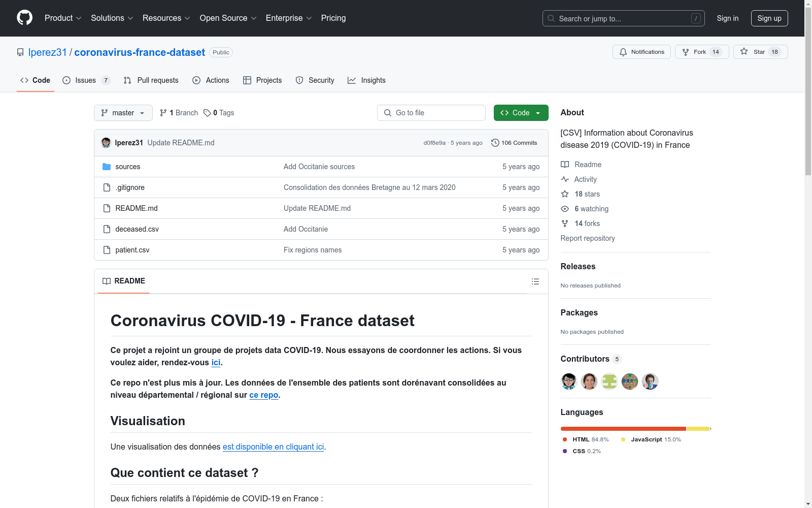Viewport: 812px width, 508px height.
Task: Open the fourth contributor's multicolored avatar
Action: tap(630, 382)
